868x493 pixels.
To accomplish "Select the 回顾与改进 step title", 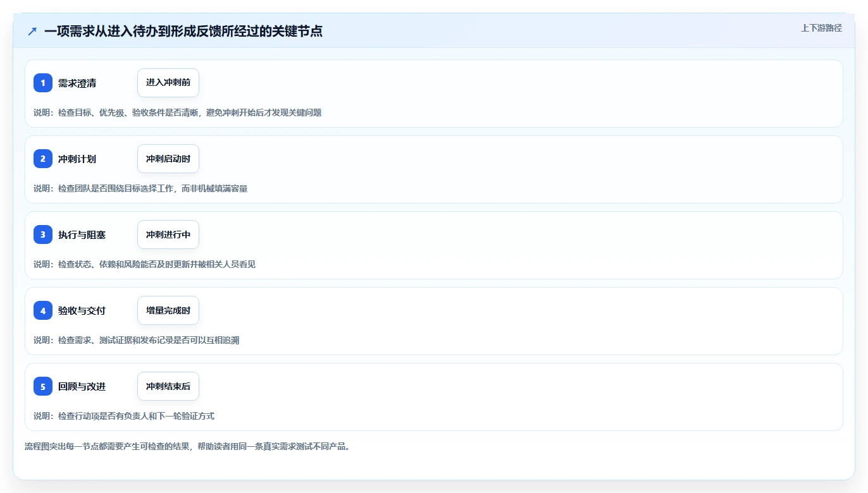I will (82, 386).
